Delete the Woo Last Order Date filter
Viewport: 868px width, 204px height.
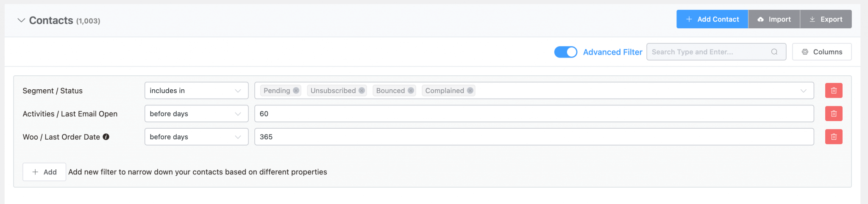(x=833, y=137)
